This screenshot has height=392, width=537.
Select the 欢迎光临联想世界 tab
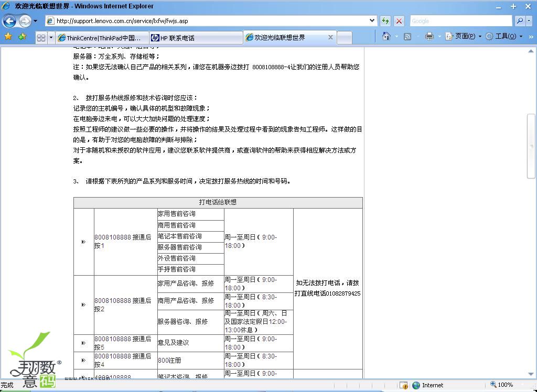pyautogui.click(x=289, y=37)
